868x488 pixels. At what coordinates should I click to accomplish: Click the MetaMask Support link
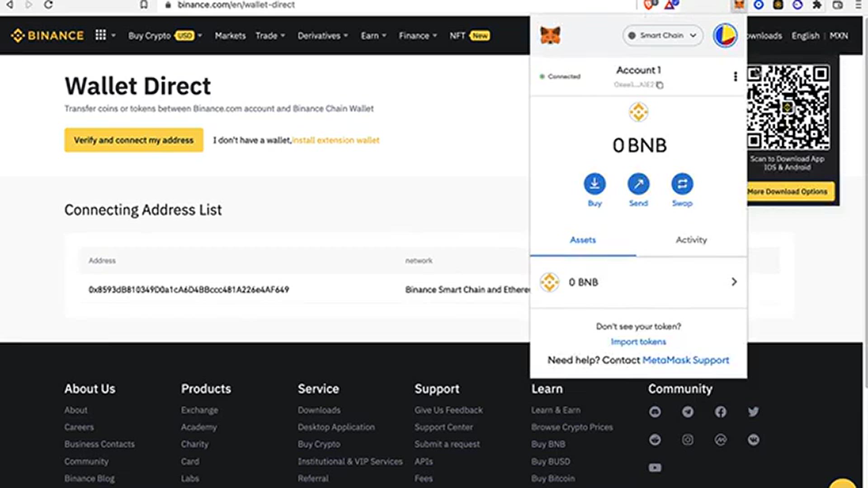pos(685,360)
